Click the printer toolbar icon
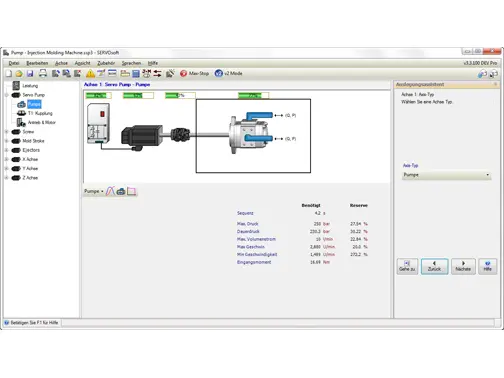 [43, 73]
